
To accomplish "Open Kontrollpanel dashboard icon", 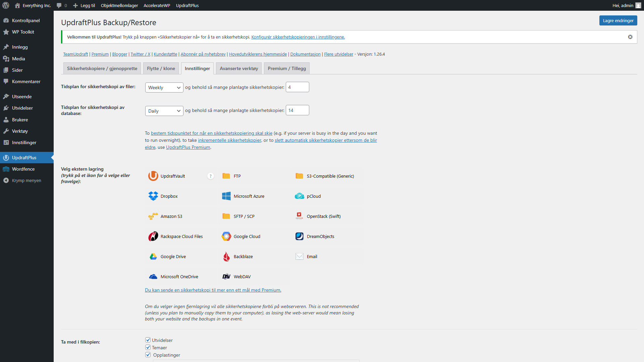I will [x=6, y=20].
